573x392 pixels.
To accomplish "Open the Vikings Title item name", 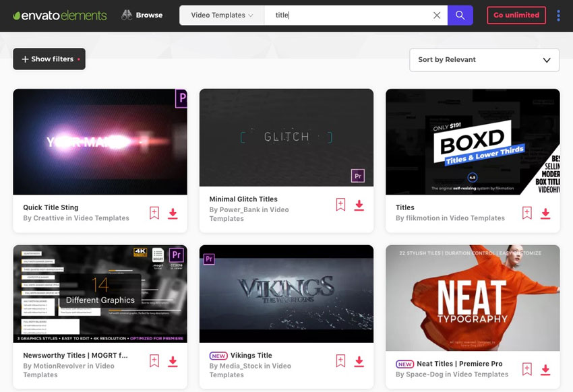I will (250, 356).
